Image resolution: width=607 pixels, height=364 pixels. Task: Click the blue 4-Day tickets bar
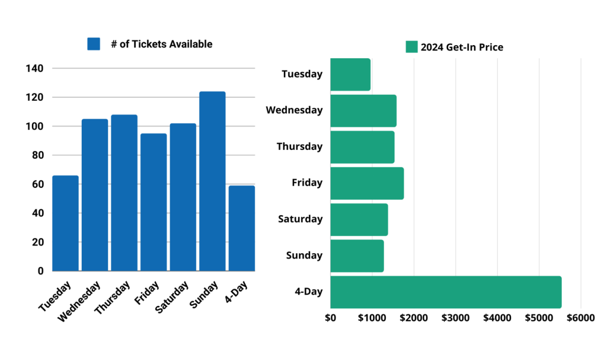pyautogui.click(x=241, y=228)
